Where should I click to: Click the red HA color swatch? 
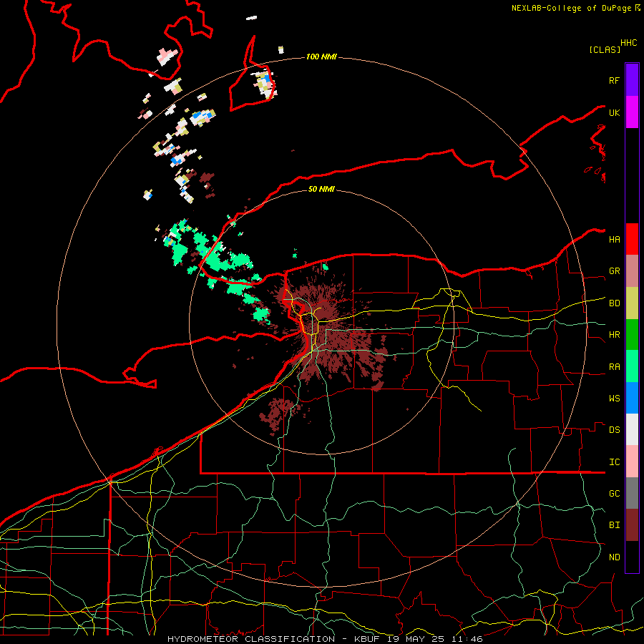point(632,239)
